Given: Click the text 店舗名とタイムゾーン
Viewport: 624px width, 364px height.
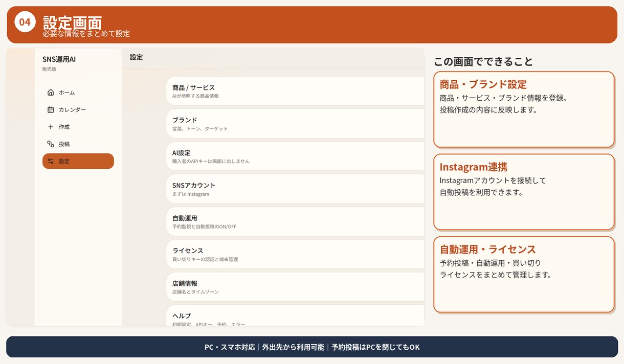Looking at the screenshot, I should [195, 292].
